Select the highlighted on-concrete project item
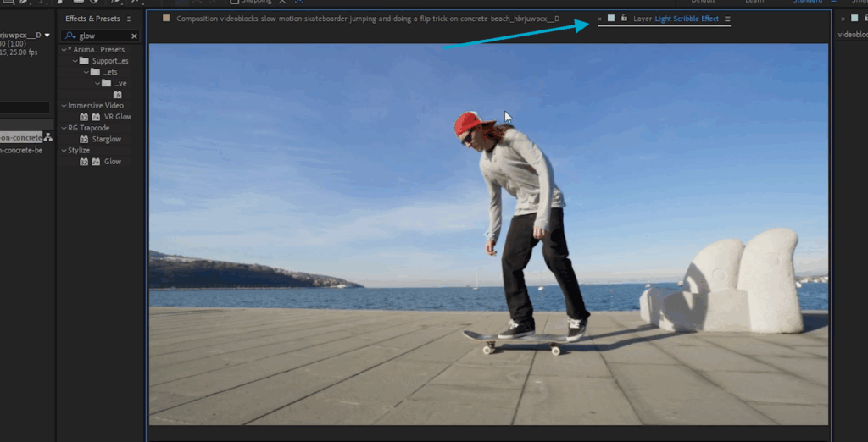Image resolution: width=868 pixels, height=442 pixels. click(x=21, y=137)
